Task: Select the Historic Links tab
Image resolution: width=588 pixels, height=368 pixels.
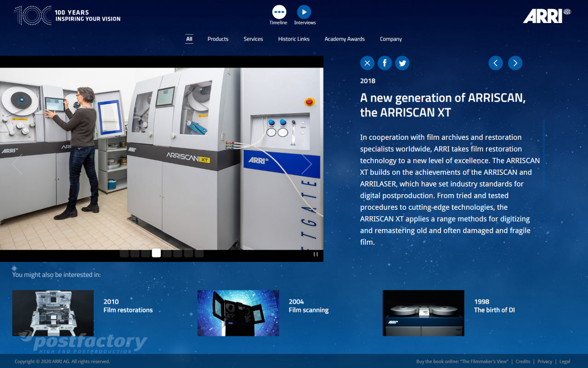Action: tap(294, 39)
